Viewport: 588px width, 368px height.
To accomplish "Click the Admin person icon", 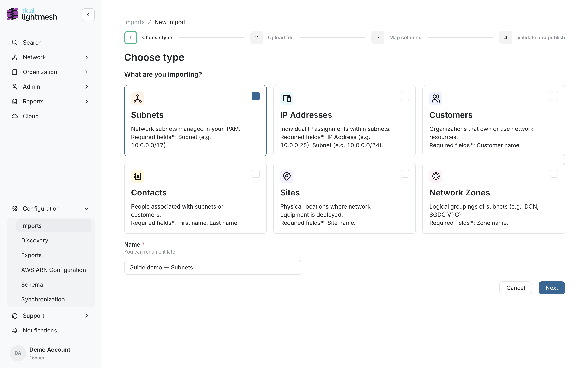I will 14,87.
